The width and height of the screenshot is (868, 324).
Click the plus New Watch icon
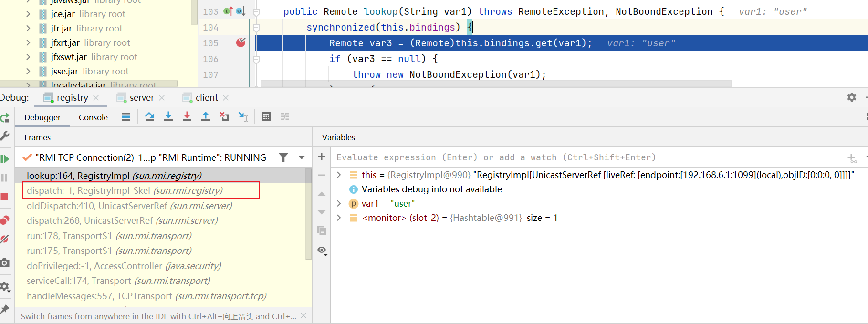[322, 157]
